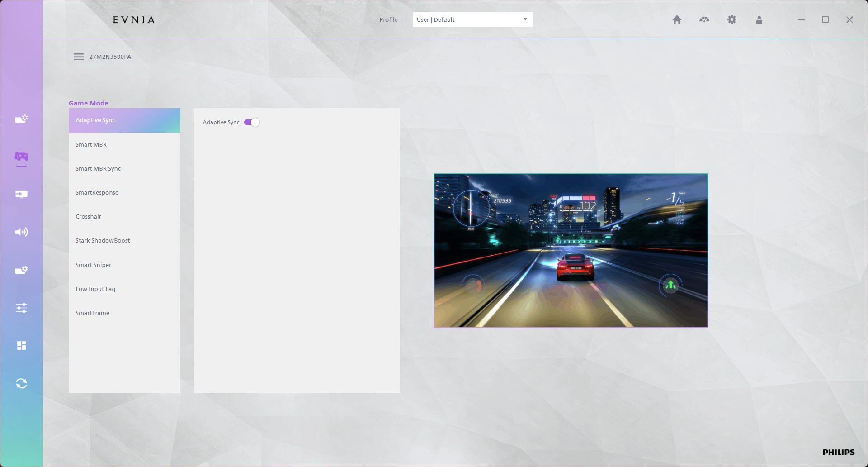Open the user account icon

[x=759, y=20]
